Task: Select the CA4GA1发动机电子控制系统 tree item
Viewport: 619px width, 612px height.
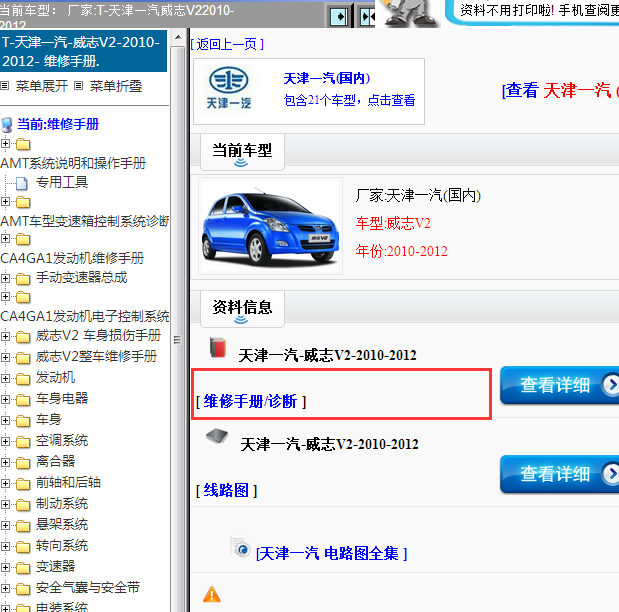Action: tap(85, 316)
